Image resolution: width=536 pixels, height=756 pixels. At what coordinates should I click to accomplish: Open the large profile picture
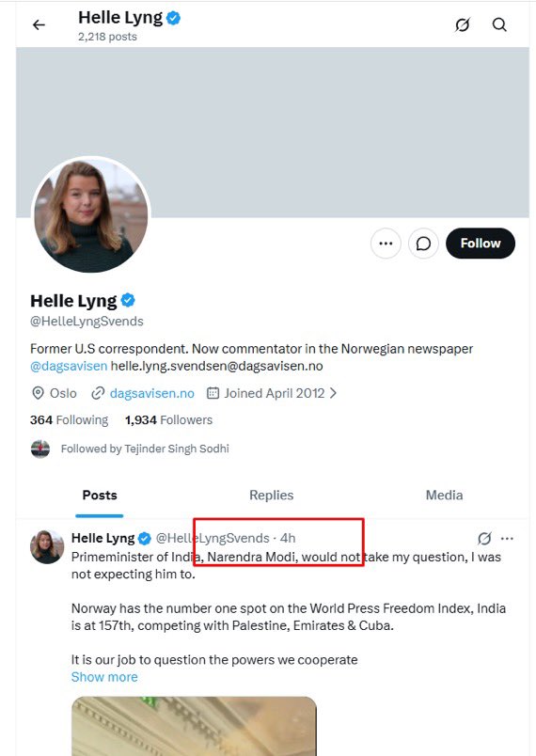[x=91, y=215]
